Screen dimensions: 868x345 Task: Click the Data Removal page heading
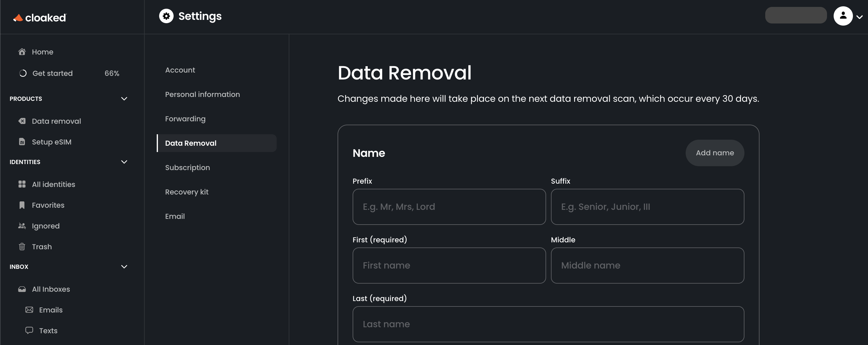tap(404, 73)
